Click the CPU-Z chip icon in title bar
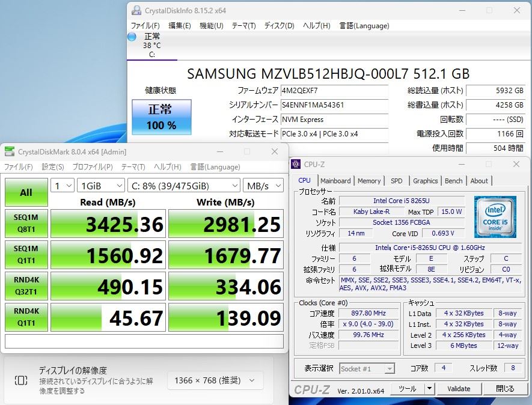532x405 pixels. point(296,164)
